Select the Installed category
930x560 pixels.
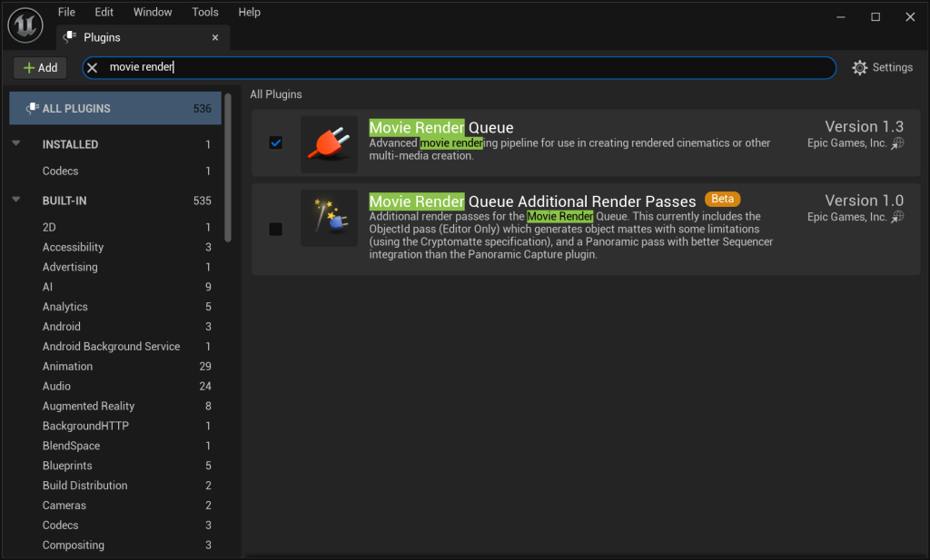[115, 144]
